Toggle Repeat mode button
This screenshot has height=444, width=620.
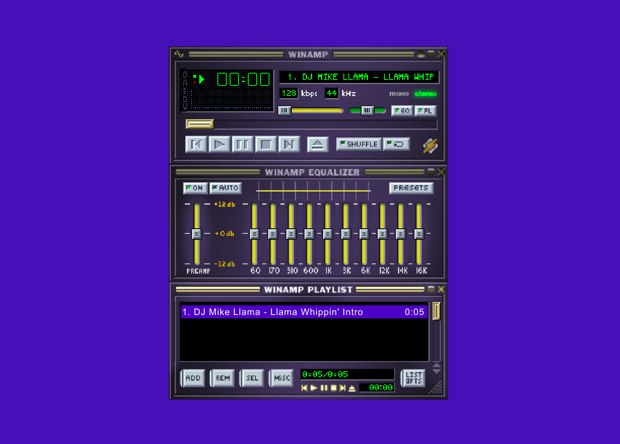[396, 144]
